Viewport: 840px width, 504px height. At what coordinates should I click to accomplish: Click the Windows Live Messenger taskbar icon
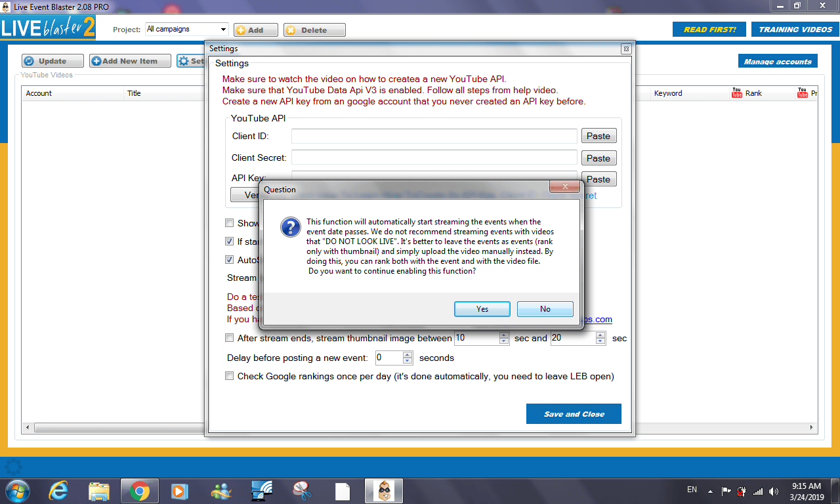point(220,491)
